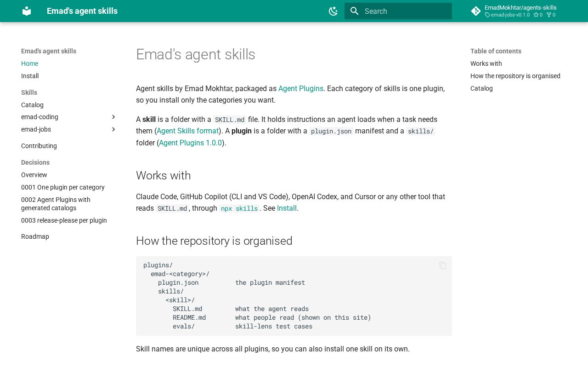Jump to Works with in table of contents
588x368 pixels.
[486, 63]
